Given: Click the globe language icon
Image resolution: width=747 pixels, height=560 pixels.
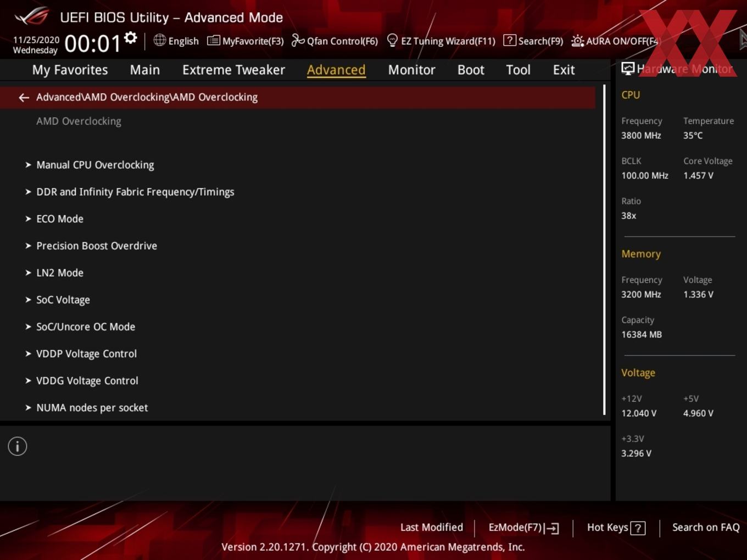Looking at the screenshot, I should [159, 40].
